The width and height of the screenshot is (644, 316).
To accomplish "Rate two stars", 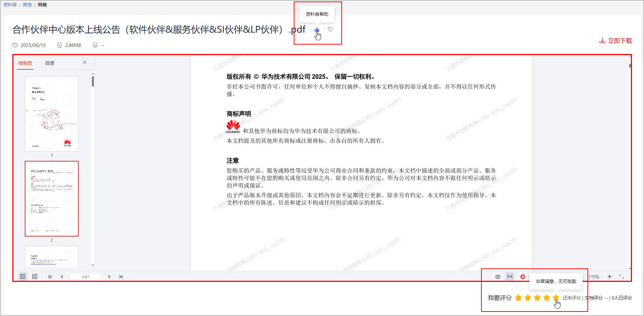I will (x=528, y=298).
